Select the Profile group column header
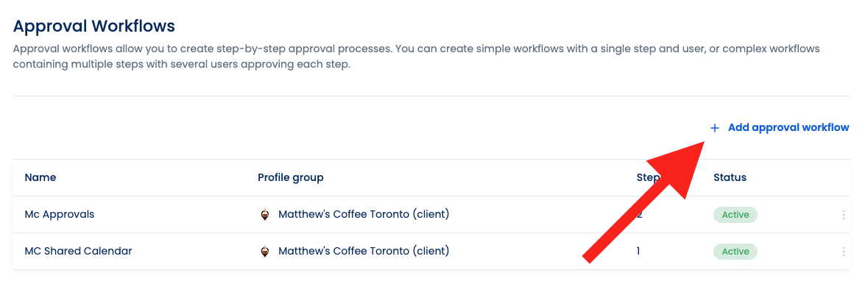The image size is (868, 284). pyautogui.click(x=291, y=178)
